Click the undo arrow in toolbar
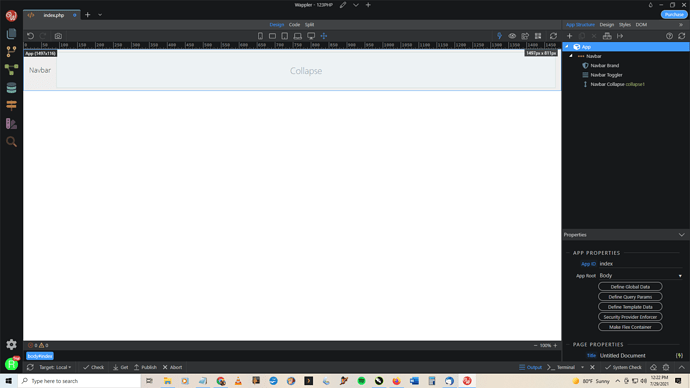The width and height of the screenshot is (690, 388). [x=30, y=36]
